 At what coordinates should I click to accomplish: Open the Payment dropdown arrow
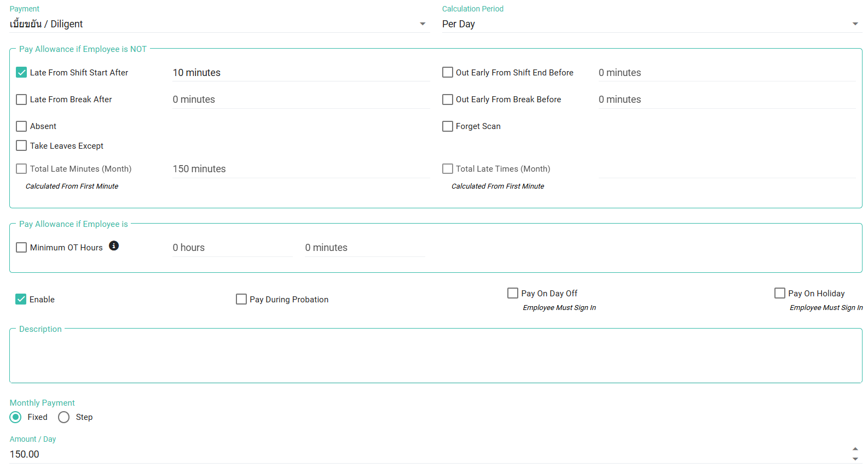[423, 24]
